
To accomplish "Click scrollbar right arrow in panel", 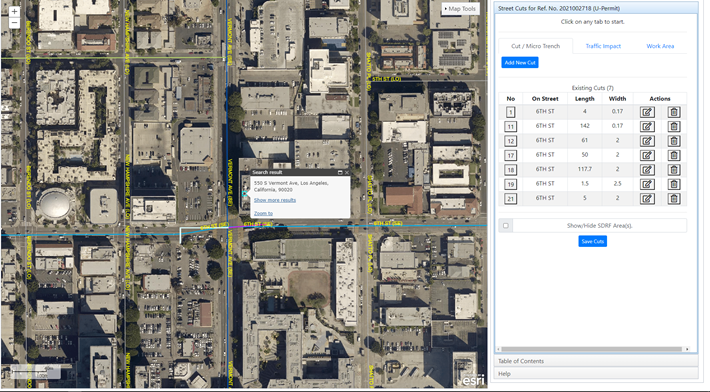I will (687, 349).
